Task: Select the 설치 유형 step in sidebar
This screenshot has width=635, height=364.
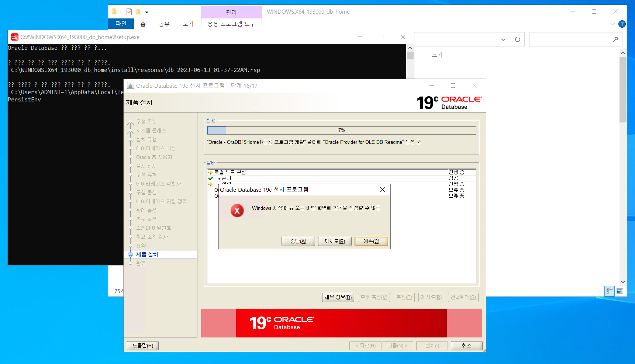Action: point(146,139)
